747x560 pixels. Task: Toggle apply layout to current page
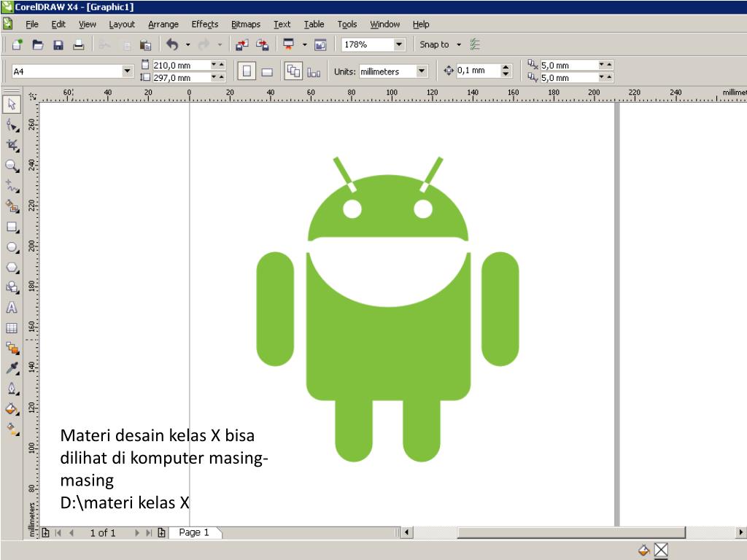[x=314, y=71]
